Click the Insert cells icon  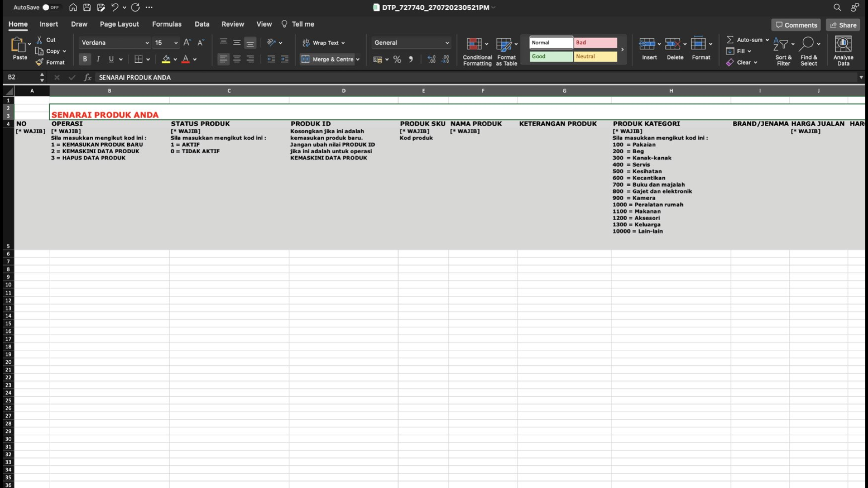[x=647, y=44]
